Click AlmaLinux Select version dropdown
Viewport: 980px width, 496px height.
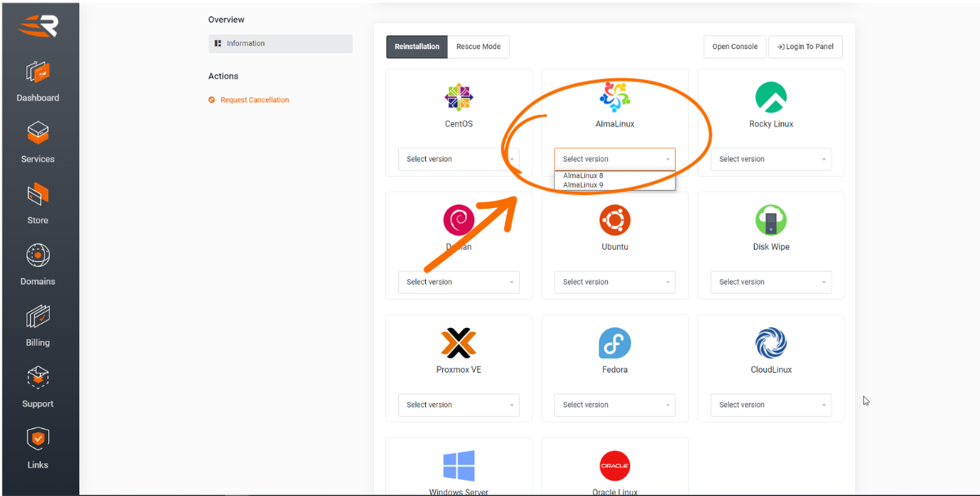coord(614,159)
